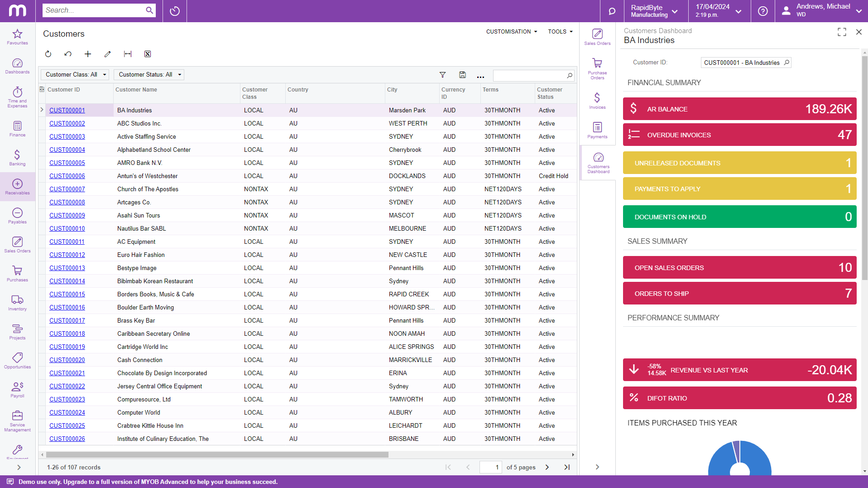Open the Receivables workspace

17,187
